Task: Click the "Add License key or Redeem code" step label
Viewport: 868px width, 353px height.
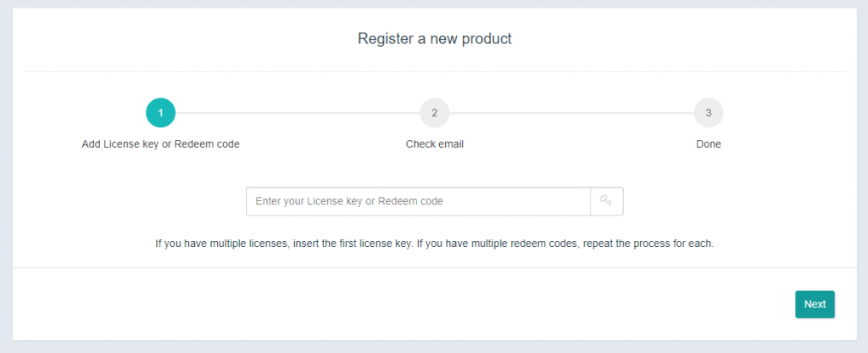Action: pos(160,144)
